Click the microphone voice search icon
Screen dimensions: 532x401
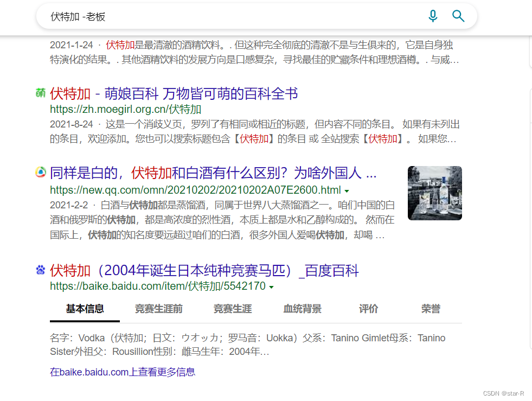(433, 16)
